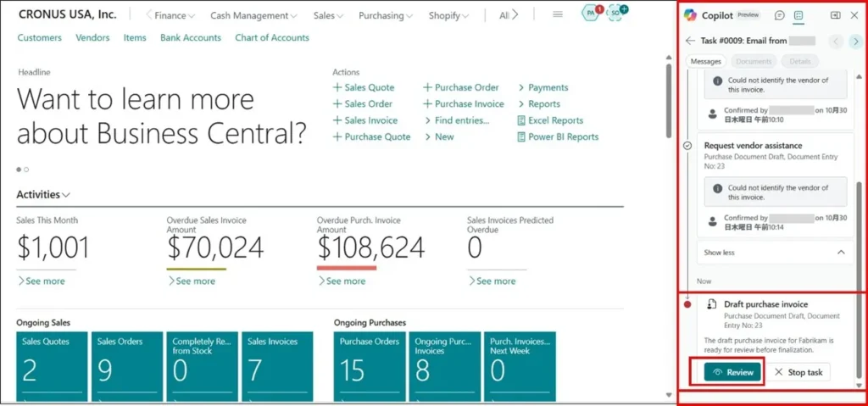Viewport: 868px width, 406px height.
Task: Click the Excel Reports action
Action: (x=549, y=120)
